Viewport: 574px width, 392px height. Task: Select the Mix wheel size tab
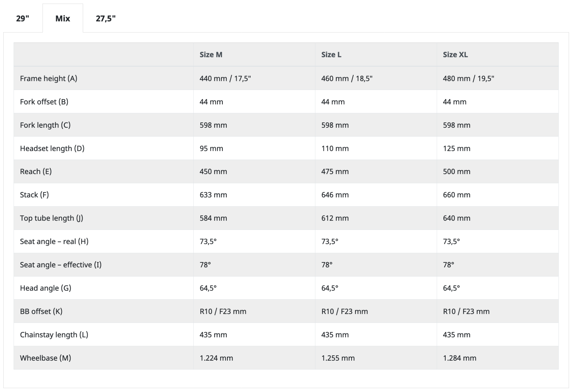point(63,18)
